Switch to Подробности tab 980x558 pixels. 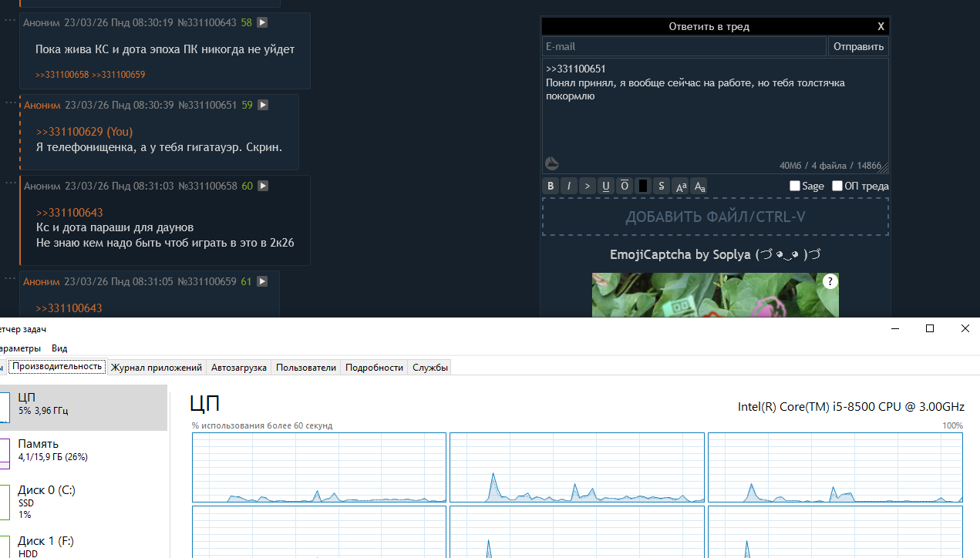[x=375, y=368]
